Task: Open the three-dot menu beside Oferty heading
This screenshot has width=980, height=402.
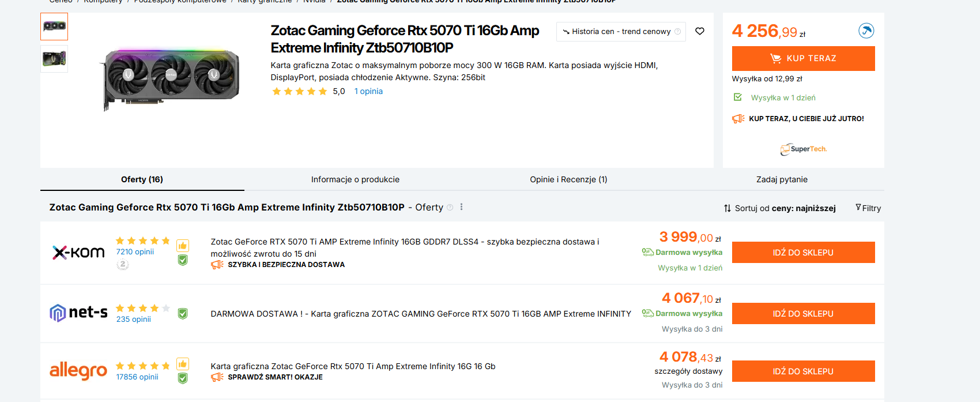Action: [x=461, y=207]
